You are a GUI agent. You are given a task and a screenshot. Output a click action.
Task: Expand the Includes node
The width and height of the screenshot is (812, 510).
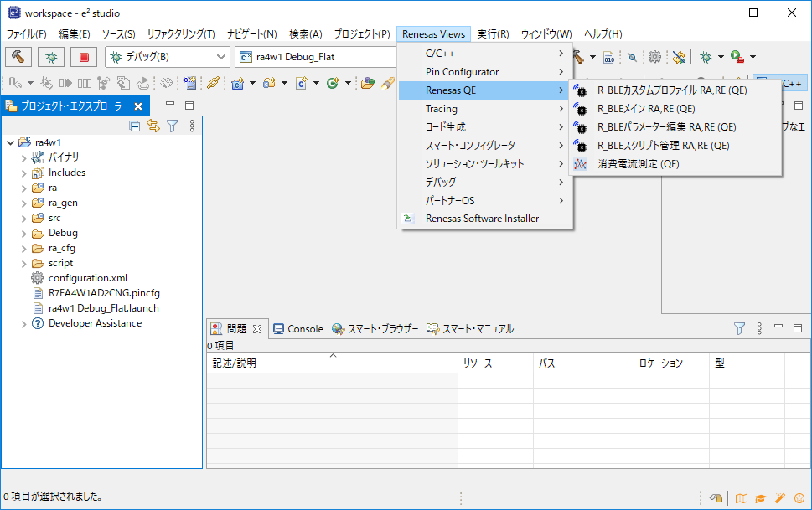click(23, 173)
